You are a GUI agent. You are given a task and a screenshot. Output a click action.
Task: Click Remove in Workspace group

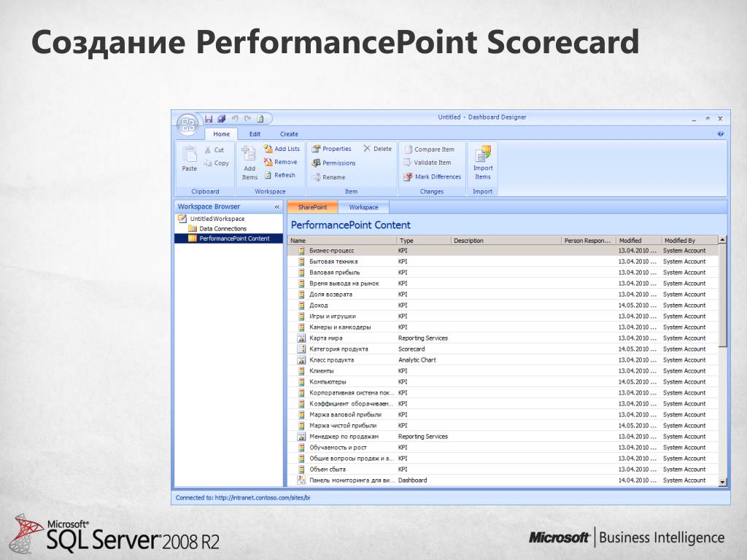point(281,162)
